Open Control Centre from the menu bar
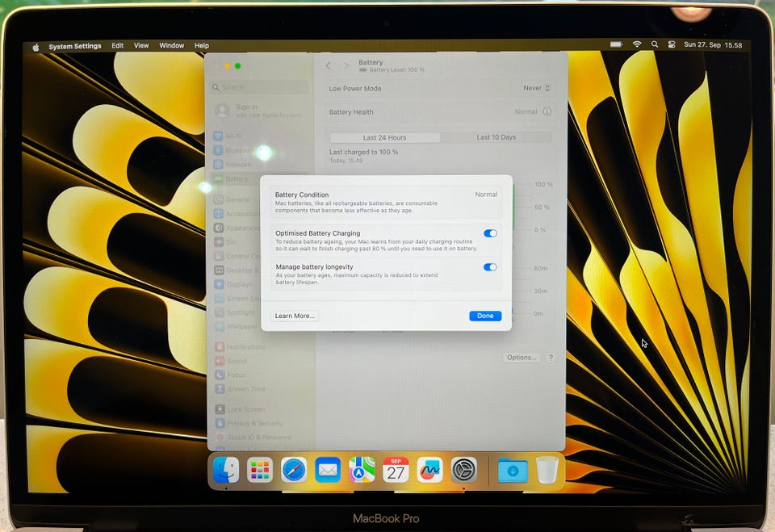The height and width of the screenshot is (532, 775). point(671,44)
